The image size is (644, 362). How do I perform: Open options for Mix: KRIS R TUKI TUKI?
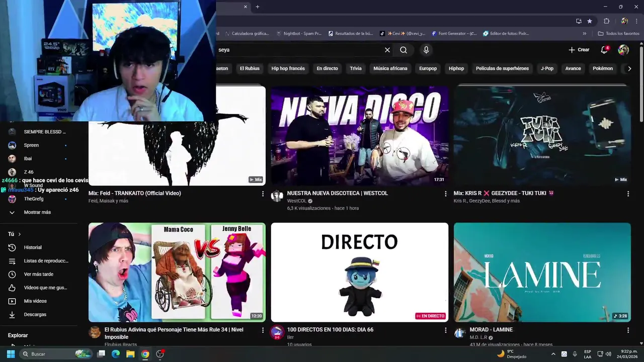click(628, 194)
